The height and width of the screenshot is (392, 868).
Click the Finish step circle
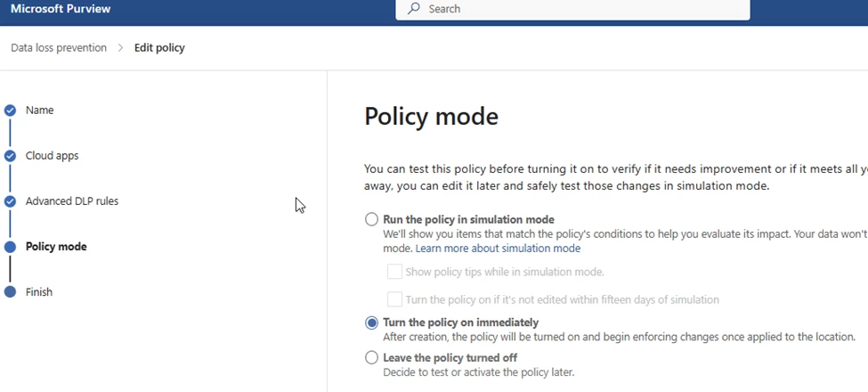[x=10, y=292]
